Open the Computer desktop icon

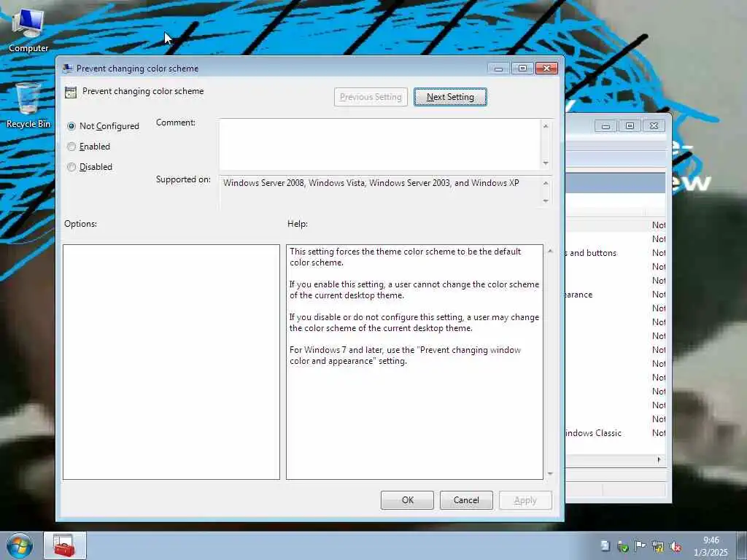click(28, 31)
